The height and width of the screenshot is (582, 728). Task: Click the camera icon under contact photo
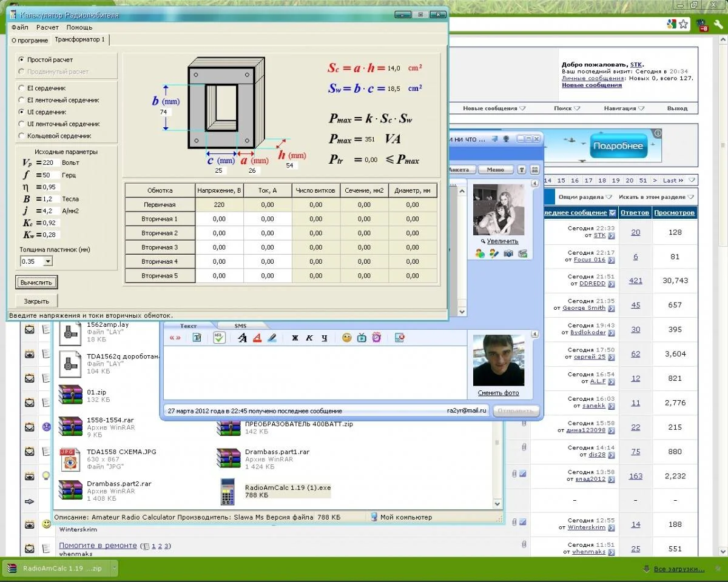click(508, 253)
